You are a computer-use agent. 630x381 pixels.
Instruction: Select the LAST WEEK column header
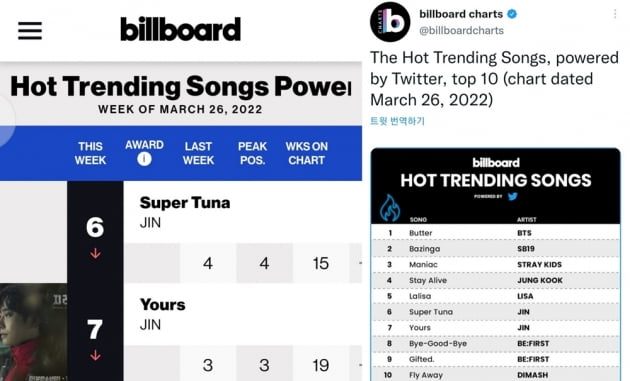(x=198, y=153)
